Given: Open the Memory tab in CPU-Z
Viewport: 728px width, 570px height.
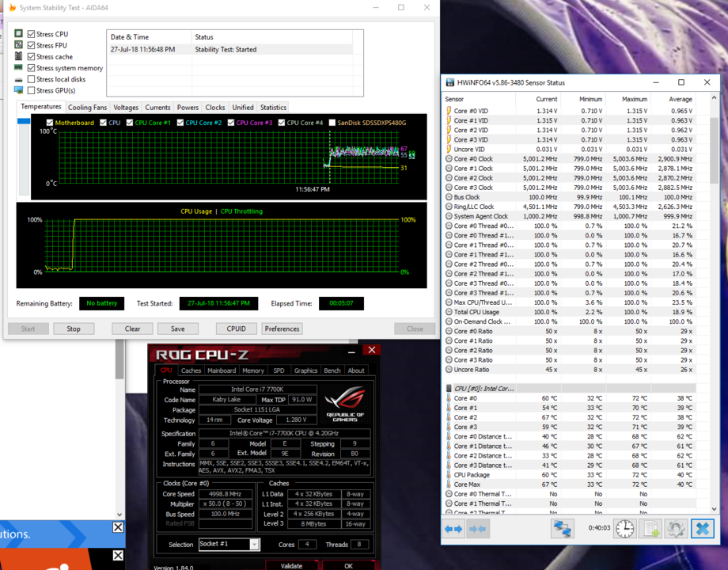Looking at the screenshot, I should point(253,370).
